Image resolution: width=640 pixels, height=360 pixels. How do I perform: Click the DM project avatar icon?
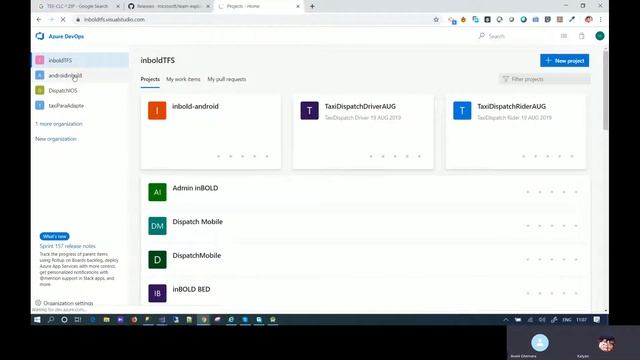click(x=157, y=226)
